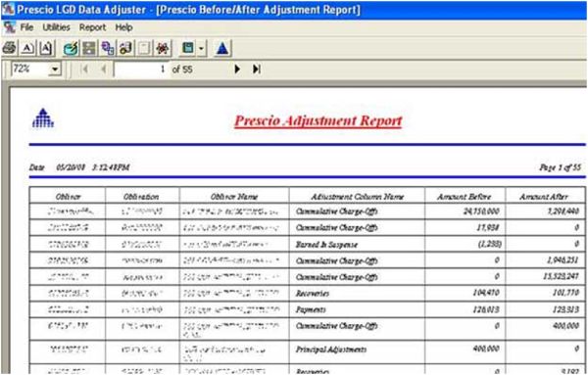
Task: Jump to the last report page
Action: [257, 69]
